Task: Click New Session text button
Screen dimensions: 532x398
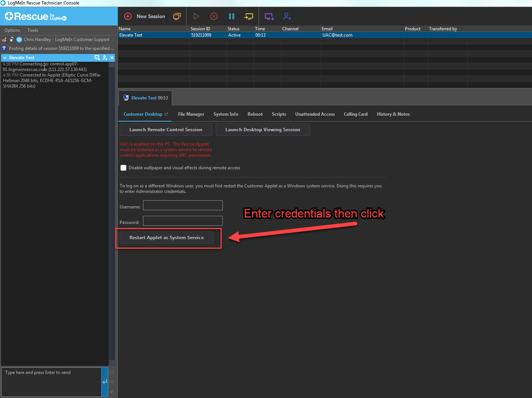Action: coord(151,16)
